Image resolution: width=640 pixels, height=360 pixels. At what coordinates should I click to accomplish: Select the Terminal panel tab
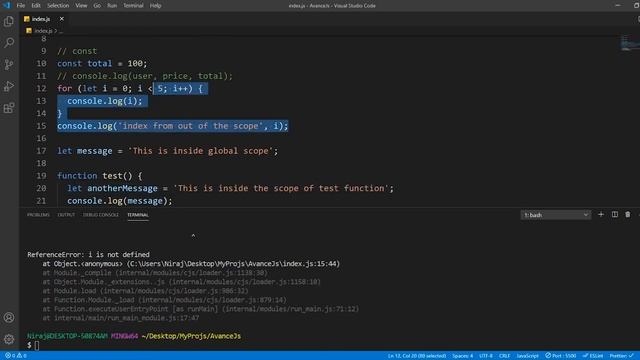(138, 215)
